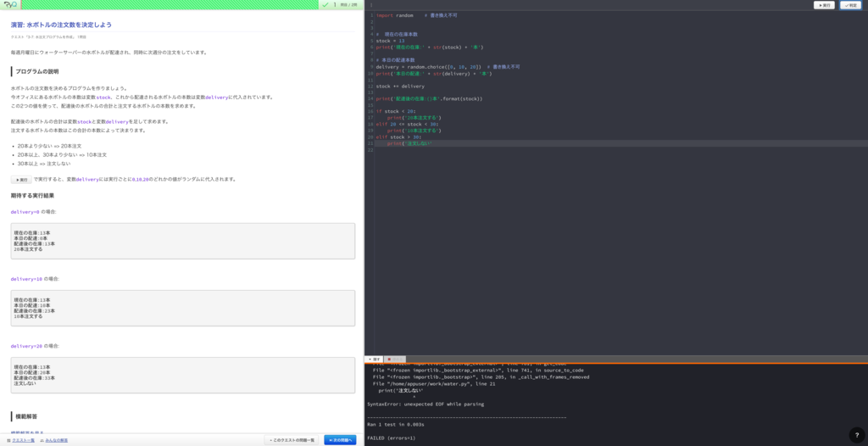This screenshot has width=868, height=446.
Task: Click code line 'stock += delivery'
Action: pos(400,86)
